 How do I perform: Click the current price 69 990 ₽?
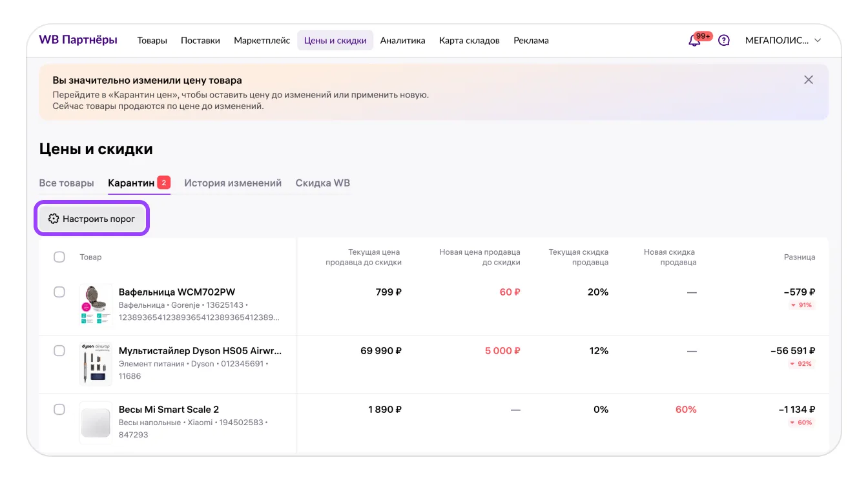pyautogui.click(x=381, y=351)
